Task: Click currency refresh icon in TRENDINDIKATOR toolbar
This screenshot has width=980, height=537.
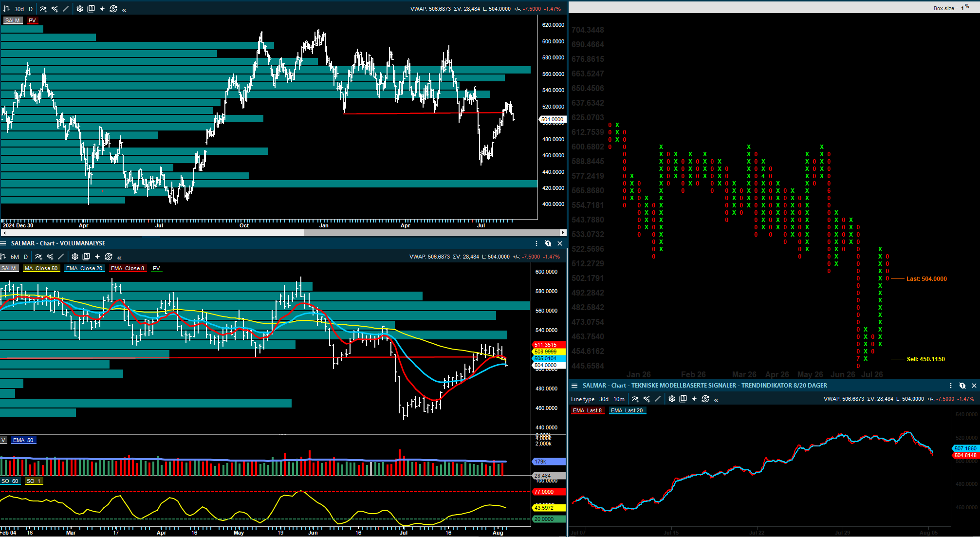Action: (x=705, y=399)
